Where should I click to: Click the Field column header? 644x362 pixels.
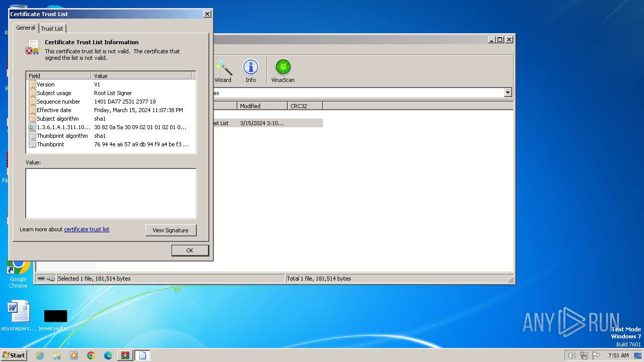58,75
